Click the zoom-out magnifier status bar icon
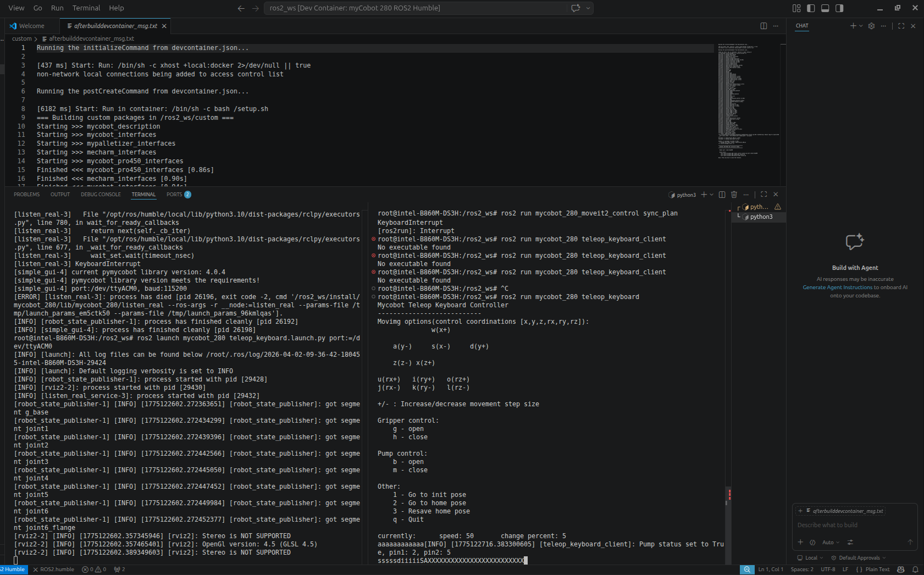 click(747, 570)
